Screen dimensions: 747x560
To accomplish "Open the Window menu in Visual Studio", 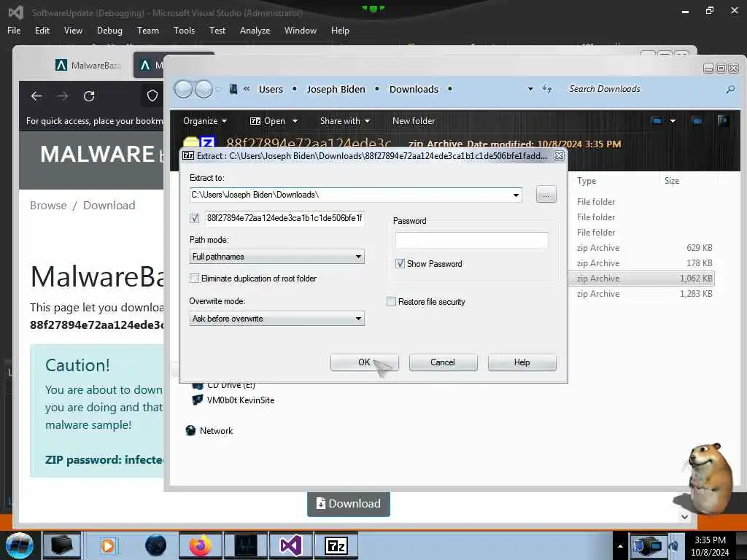I will 300,31.
